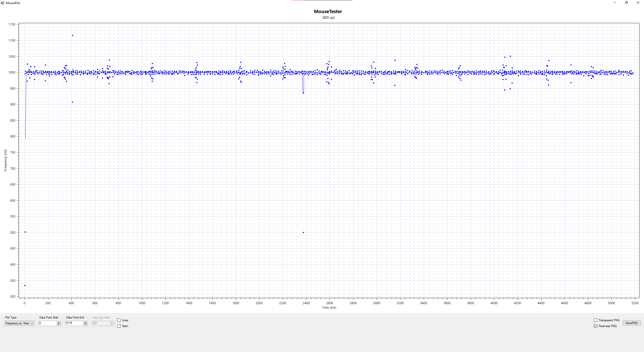Click the Frequency (Hz) axis label
644x352 pixels.
pyautogui.click(x=5, y=160)
